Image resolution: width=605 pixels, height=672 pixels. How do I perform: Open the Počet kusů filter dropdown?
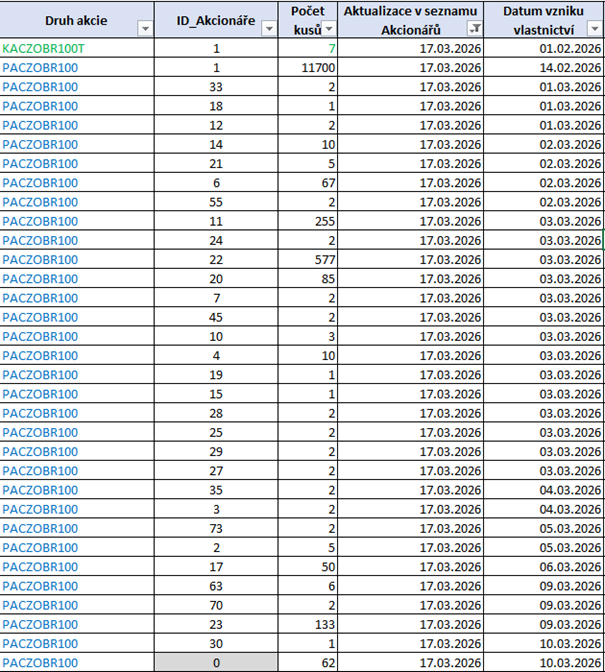(x=329, y=29)
